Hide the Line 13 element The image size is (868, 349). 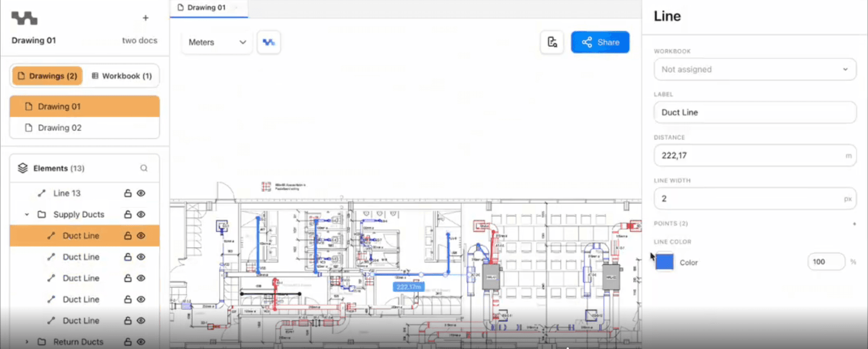(141, 193)
